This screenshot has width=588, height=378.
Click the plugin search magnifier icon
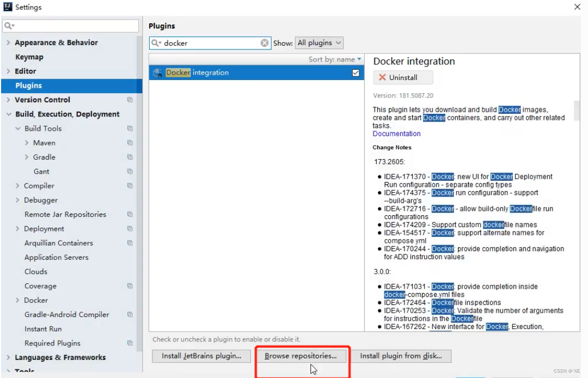tap(155, 43)
